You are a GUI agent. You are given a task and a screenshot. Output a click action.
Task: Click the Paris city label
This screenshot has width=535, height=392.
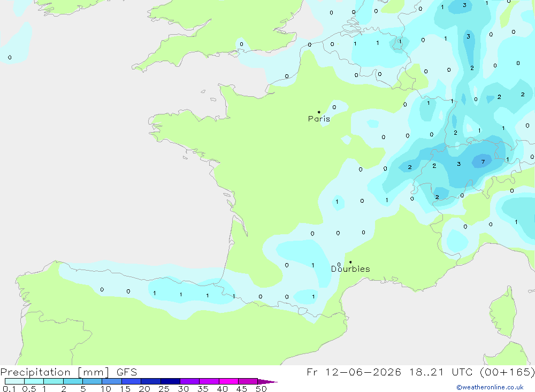click(x=319, y=119)
